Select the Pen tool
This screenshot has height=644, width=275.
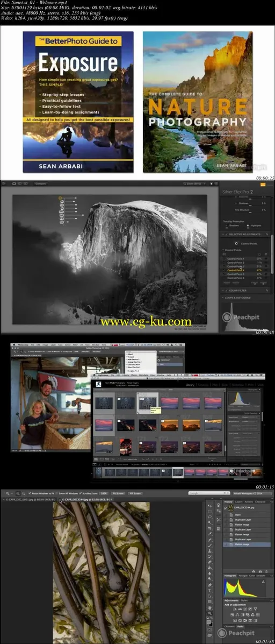tap(209, 585)
